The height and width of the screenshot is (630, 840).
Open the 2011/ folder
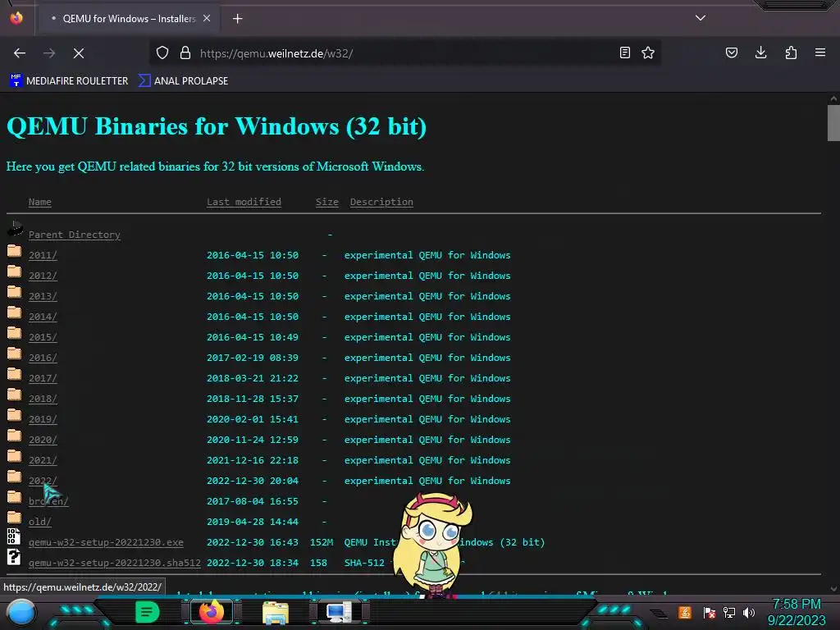(43, 256)
